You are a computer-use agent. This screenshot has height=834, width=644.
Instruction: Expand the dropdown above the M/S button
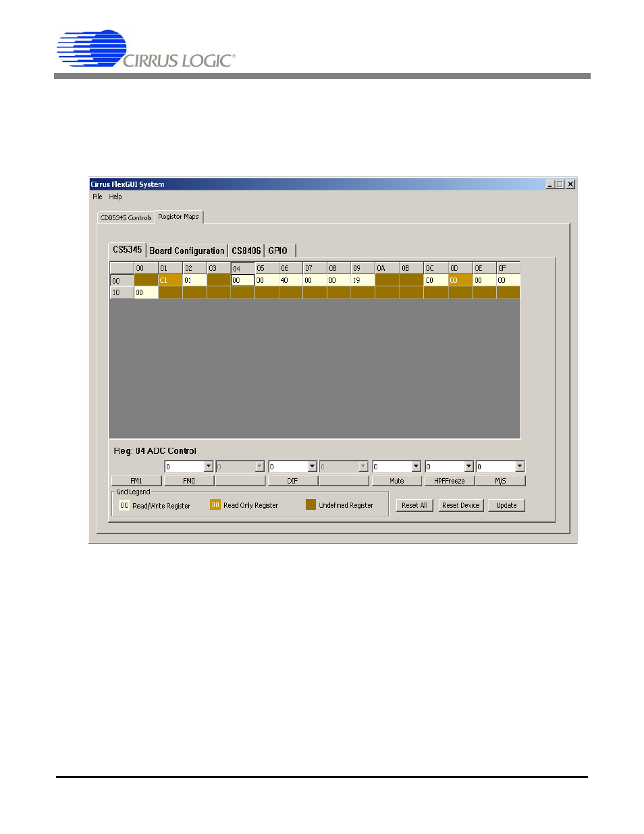[x=520, y=467]
